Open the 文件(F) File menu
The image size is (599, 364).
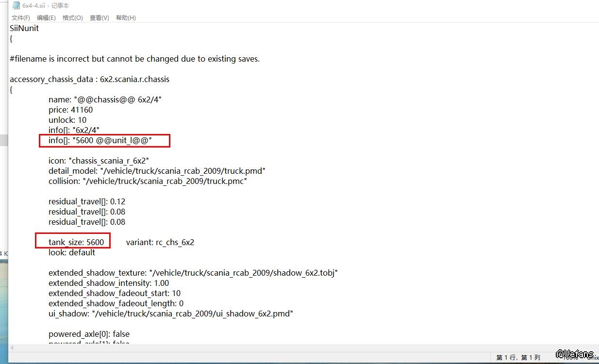pos(20,18)
